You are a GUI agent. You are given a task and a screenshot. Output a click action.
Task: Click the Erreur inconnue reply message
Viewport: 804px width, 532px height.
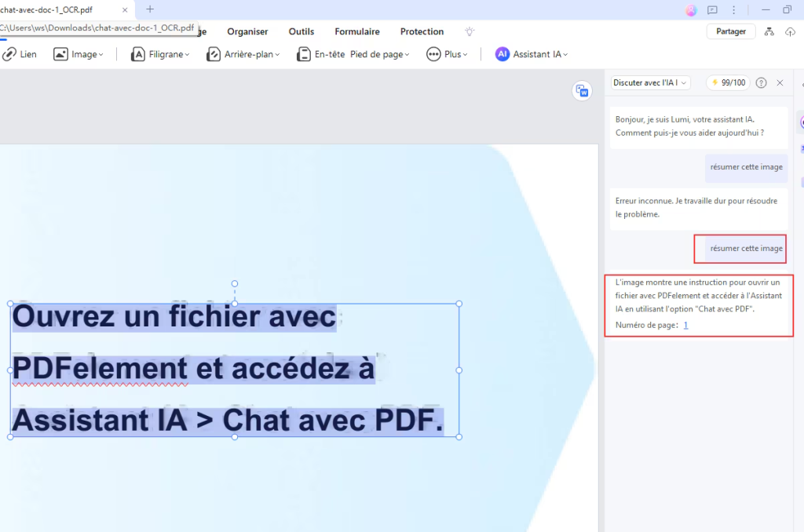pos(698,208)
